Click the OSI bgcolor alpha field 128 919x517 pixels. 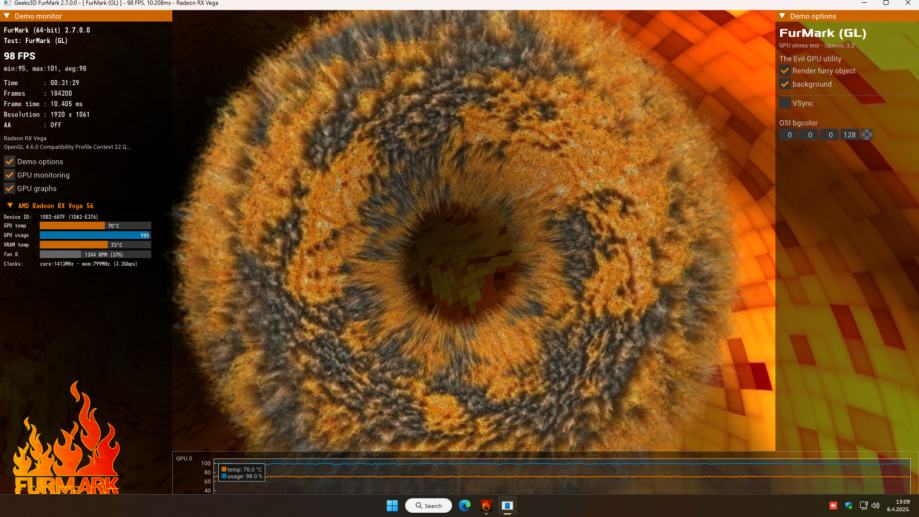tap(850, 135)
